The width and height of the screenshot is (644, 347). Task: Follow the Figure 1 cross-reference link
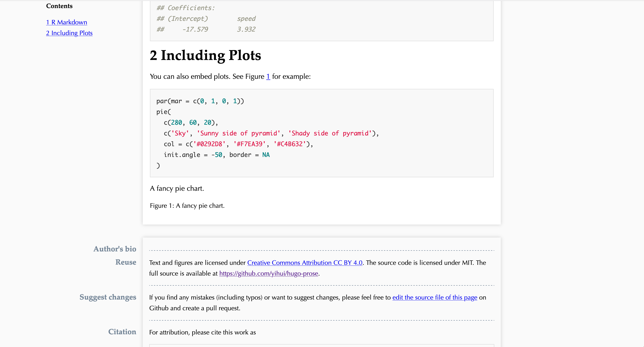[x=268, y=76]
